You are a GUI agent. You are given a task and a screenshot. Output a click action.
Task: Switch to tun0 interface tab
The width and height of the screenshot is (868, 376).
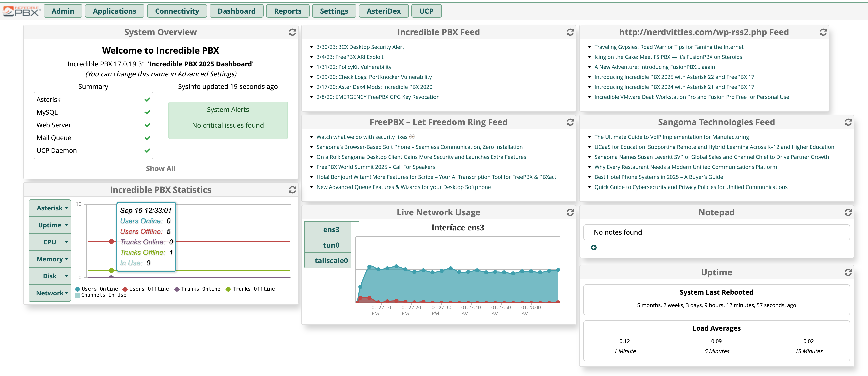[331, 245]
